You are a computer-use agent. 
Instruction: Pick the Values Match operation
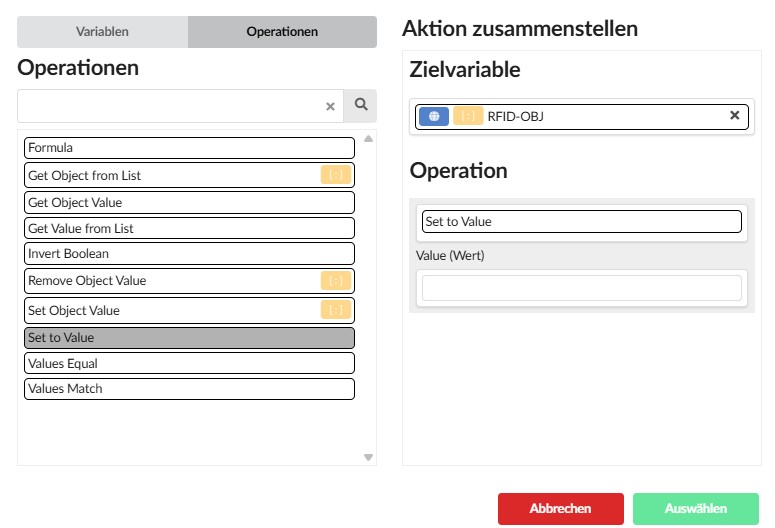pos(189,389)
